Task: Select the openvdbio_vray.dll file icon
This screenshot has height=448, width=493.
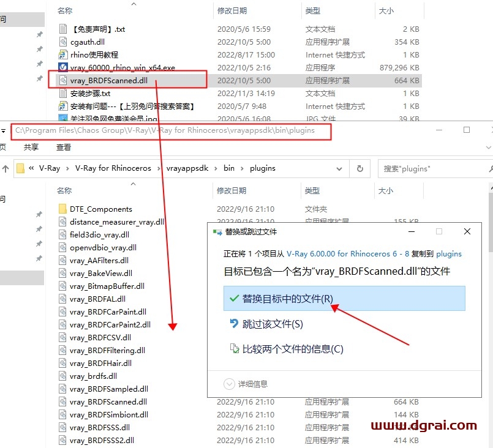Action: (x=64, y=247)
